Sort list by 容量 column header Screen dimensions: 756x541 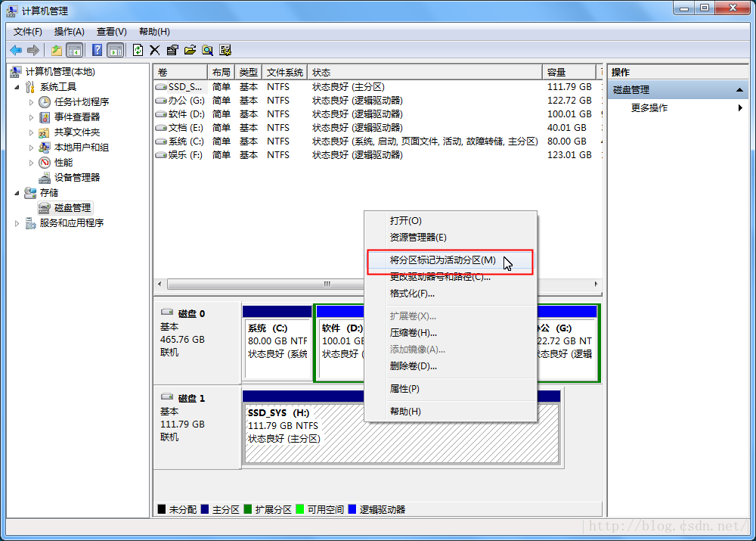pyautogui.click(x=569, y=73)
